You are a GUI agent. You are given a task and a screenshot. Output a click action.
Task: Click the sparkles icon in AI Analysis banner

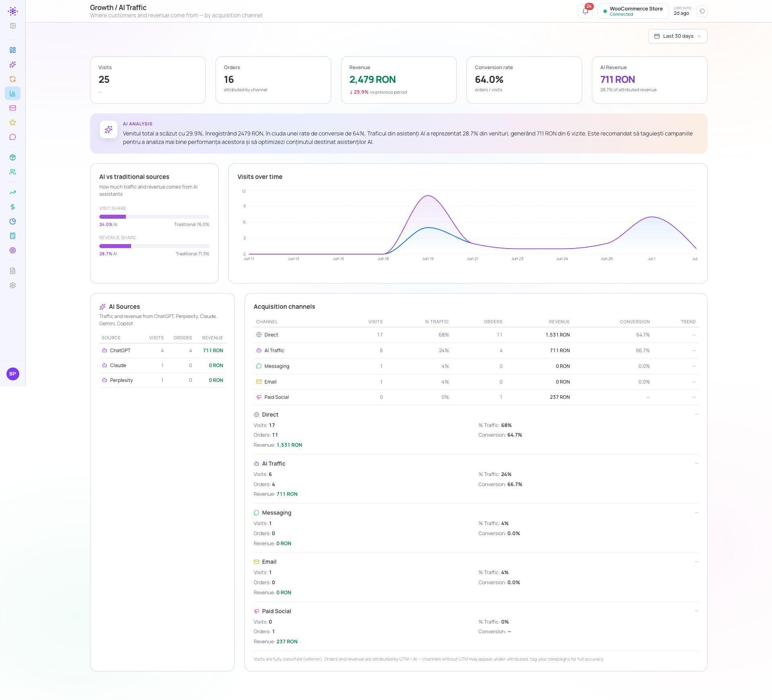(x=109, y=129)
